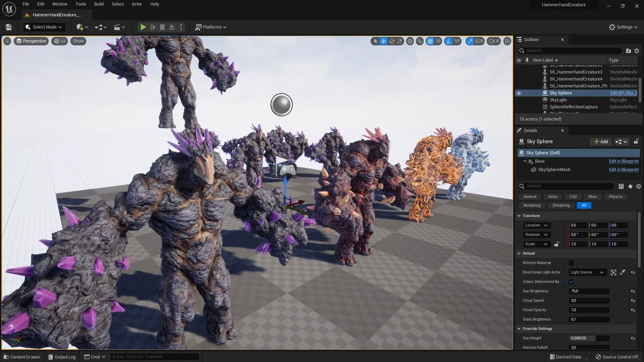Viewport: 644px width, 362px height.
Task: Click the viewport layout icon
Action: [x=507, y=41]
